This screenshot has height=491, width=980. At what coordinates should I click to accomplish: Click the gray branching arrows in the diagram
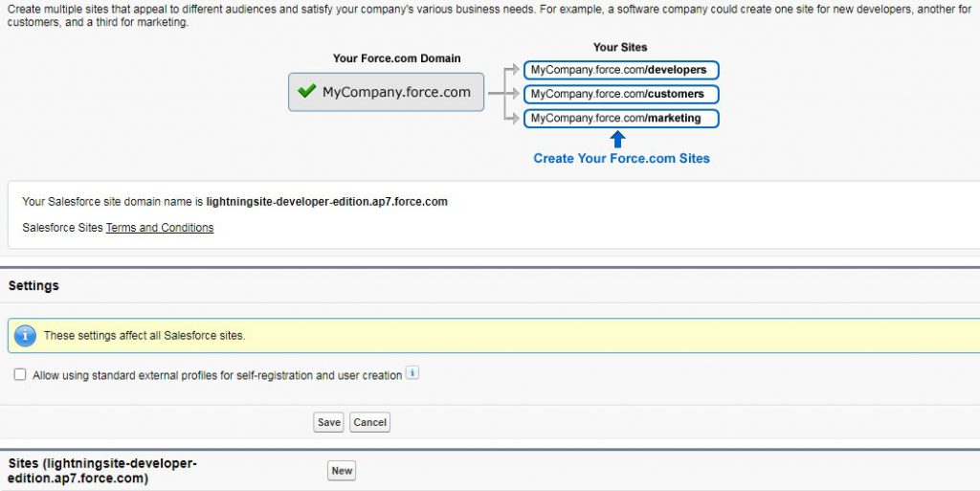click(504, 93)
